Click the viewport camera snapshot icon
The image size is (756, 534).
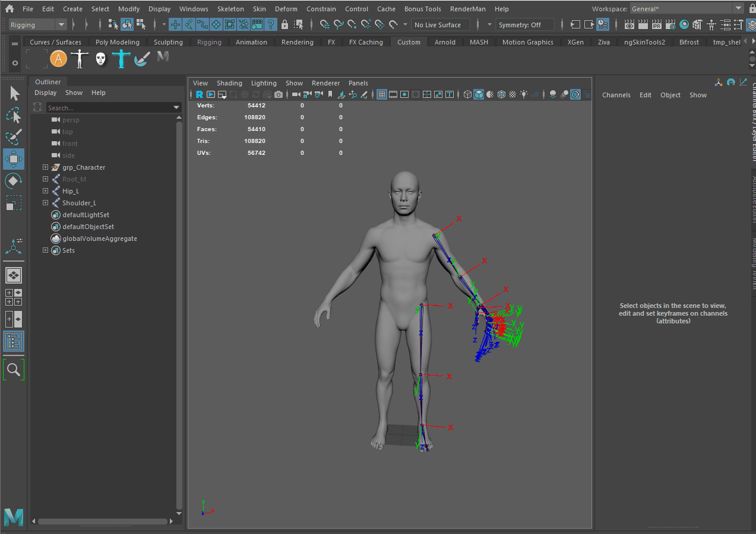click(x=279, y=94)
